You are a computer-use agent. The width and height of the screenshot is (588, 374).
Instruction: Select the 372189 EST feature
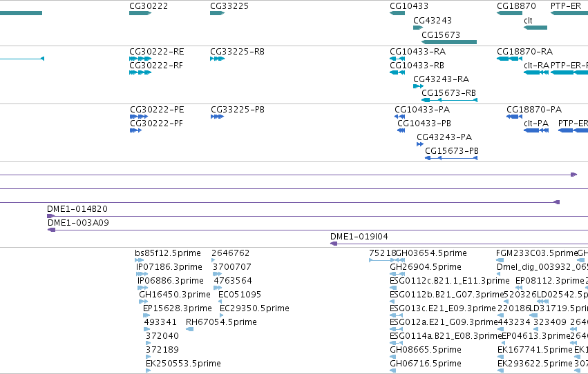148,357
